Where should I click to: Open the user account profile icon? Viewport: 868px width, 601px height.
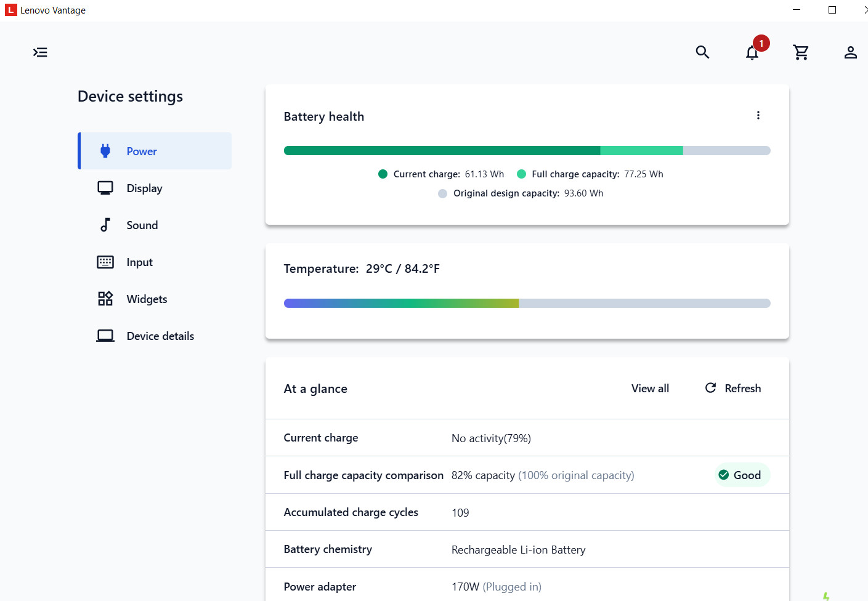pos(850,52)
